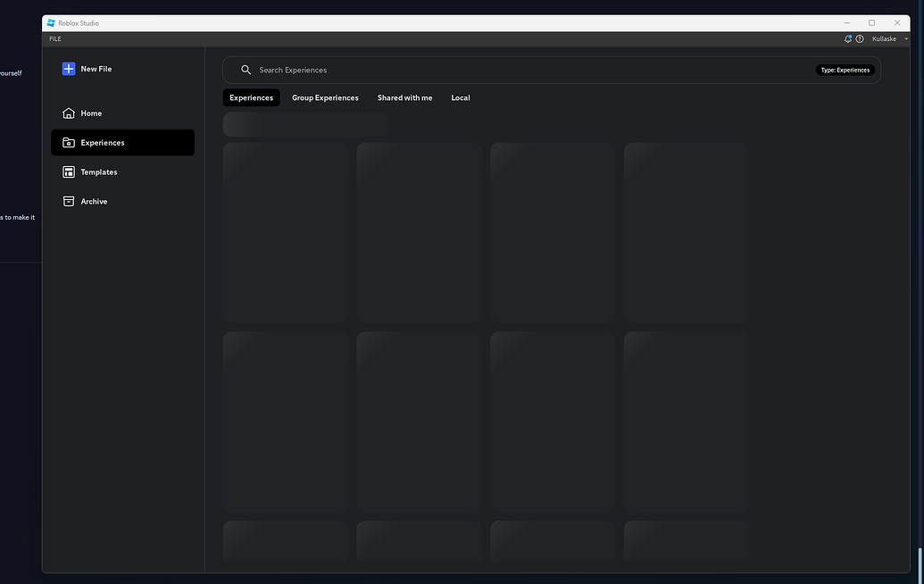The image size is (924, 584).
Task: Close the Roblox Studio window
Action: coord(897,23)
